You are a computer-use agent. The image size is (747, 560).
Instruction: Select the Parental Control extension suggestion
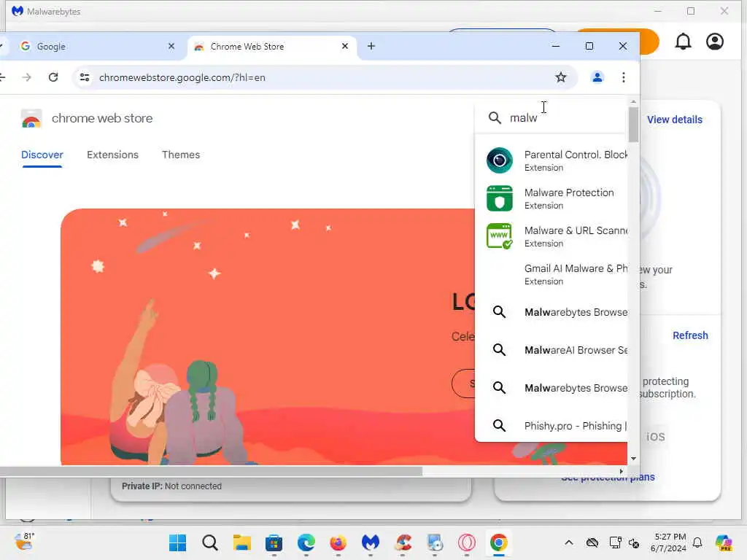pyautogui.click(x=551, y=160)
